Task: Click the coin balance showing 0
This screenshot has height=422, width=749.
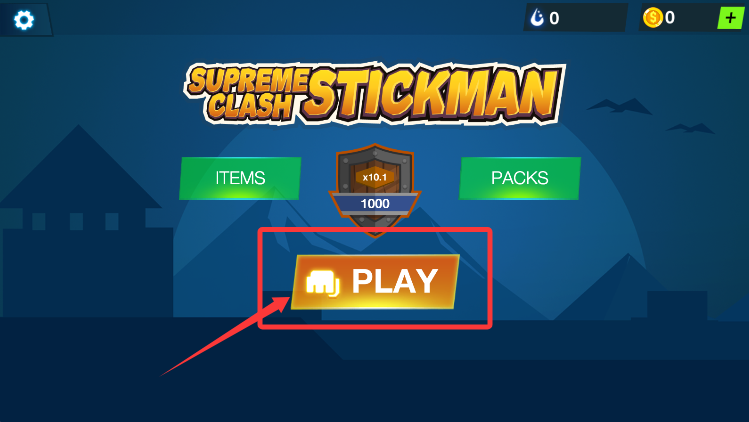Action: (x=670, y=18)
